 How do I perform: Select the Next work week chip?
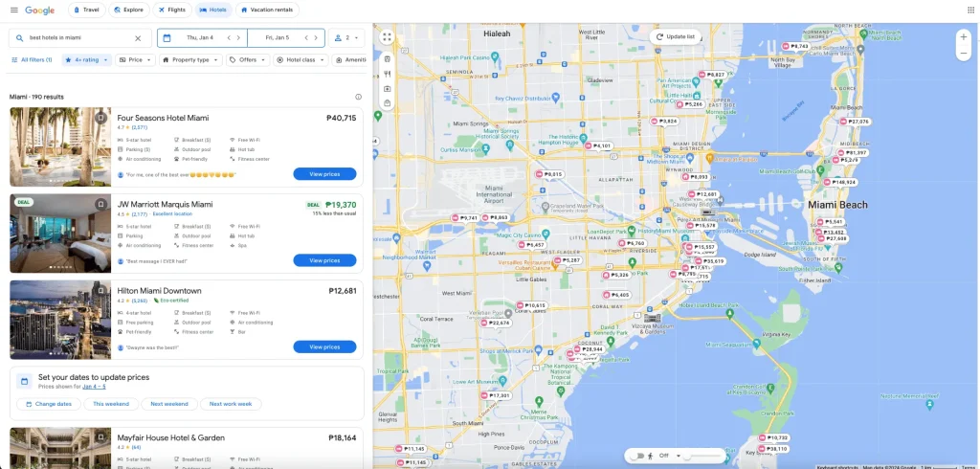click(231, 404)
